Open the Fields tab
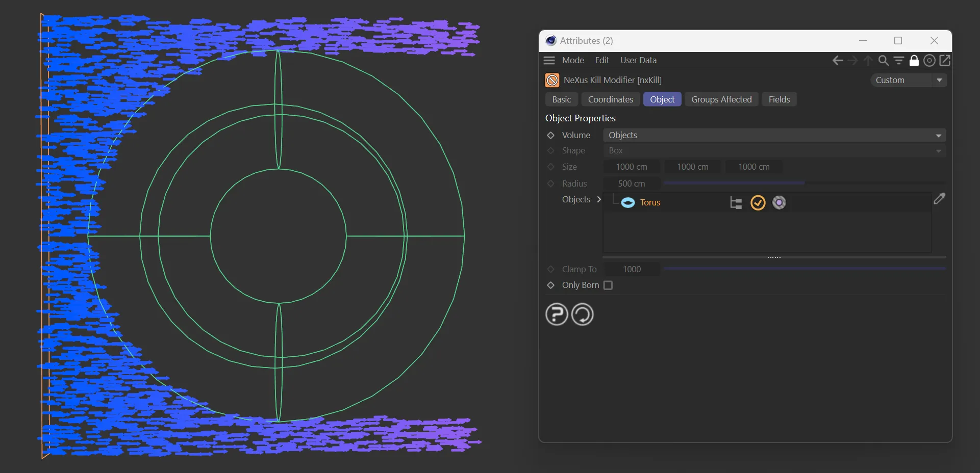This screenshot has height=473, width=980. 779,99
